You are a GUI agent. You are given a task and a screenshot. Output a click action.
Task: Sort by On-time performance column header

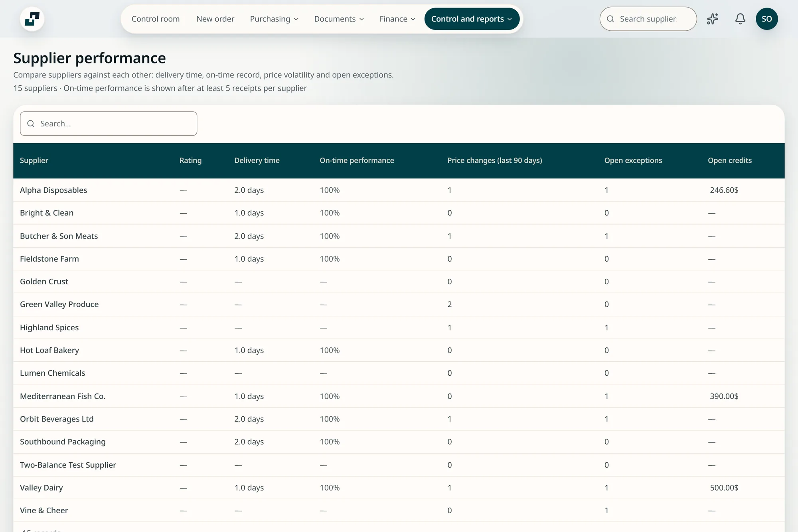357,160
